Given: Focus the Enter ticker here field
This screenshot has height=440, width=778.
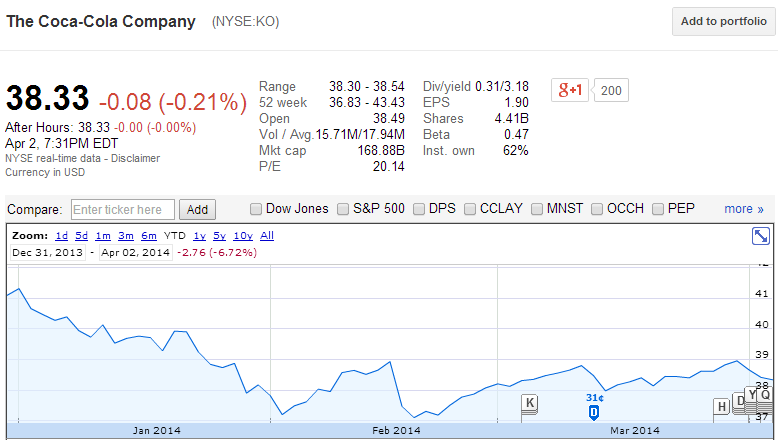Looking at the screenshot, I should tap(123, 209).
